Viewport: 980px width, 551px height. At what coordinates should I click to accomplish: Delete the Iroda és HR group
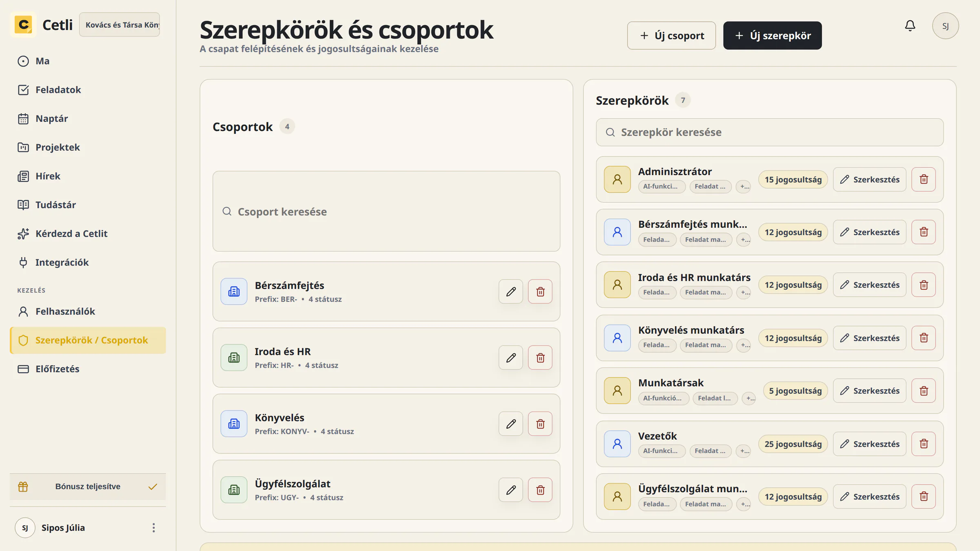[540, 358]
